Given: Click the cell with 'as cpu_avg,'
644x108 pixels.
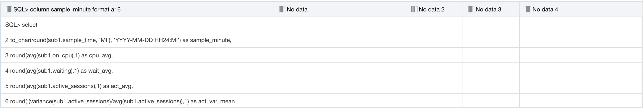Looking at the screenshot, I should 137,55.
